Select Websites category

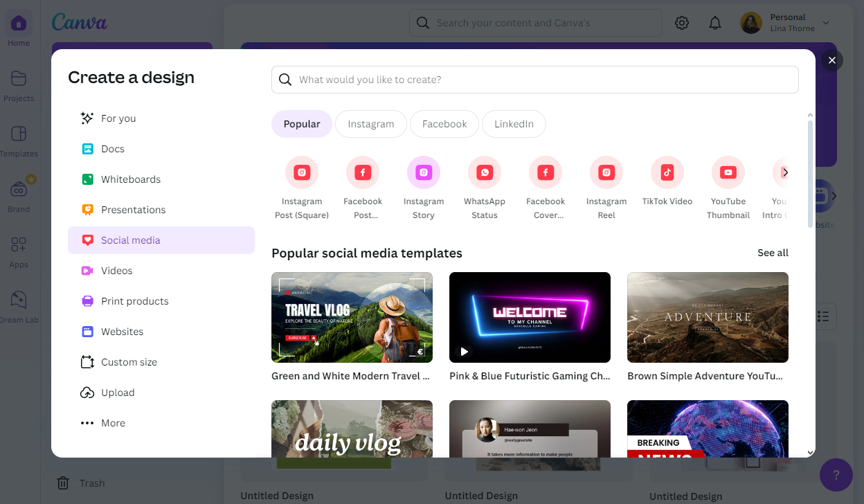161,332
